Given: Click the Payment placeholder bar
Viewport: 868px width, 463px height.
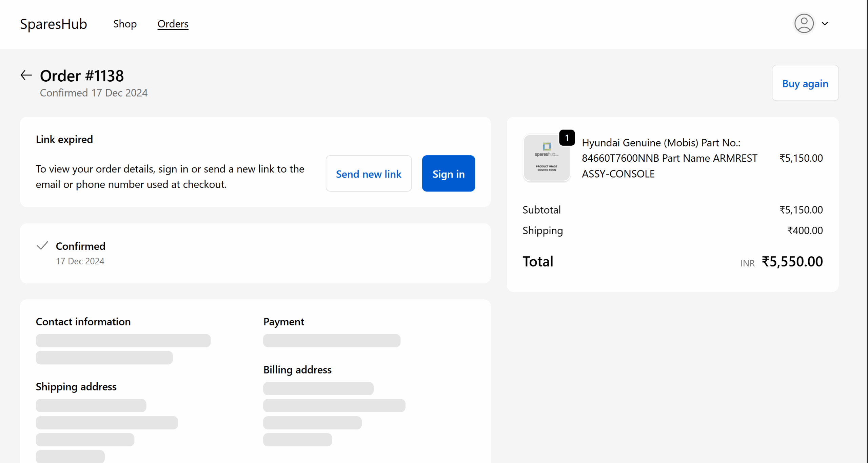Looking at the screenshot, I should pyautogui.click(x=331, y=340).
